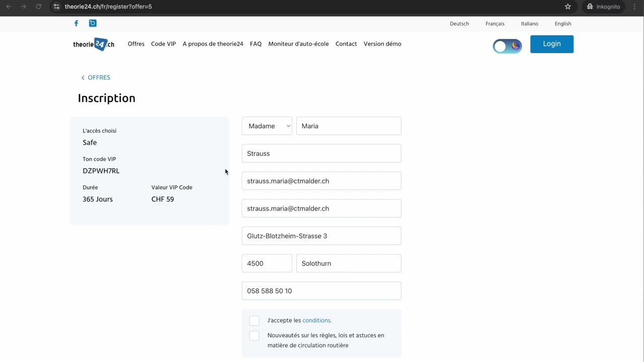Open Moniteur d'auto-école menu item
The width and height of the screenshot is (644, 362).
(x=298, y=44)
